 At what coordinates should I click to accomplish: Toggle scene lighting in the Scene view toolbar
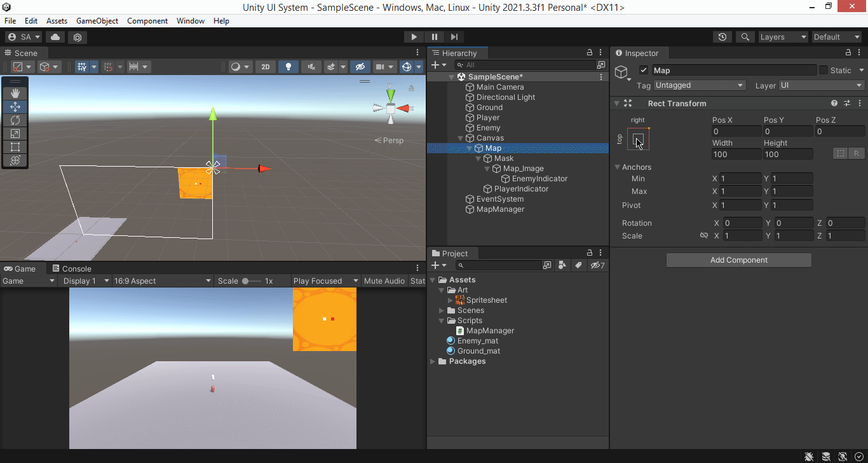288,66
